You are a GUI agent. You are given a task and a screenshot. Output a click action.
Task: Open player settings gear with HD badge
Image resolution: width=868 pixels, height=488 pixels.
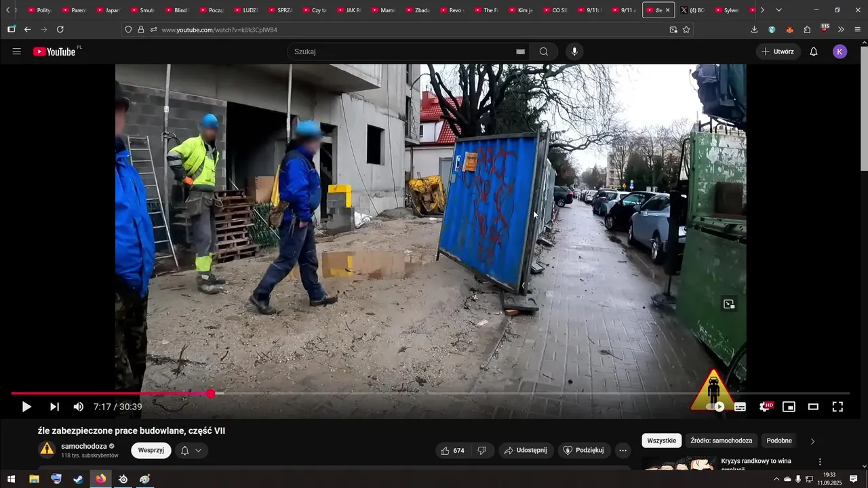[x=765, y=407]
